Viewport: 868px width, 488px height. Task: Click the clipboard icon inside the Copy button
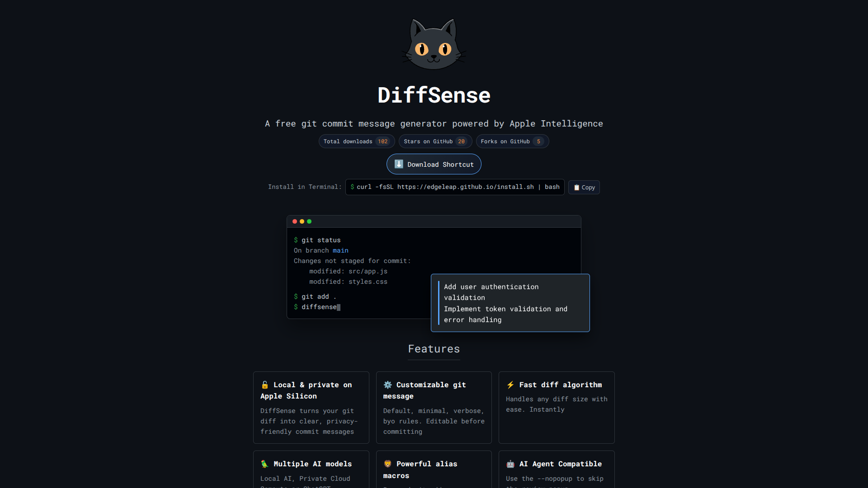[576, 187]
